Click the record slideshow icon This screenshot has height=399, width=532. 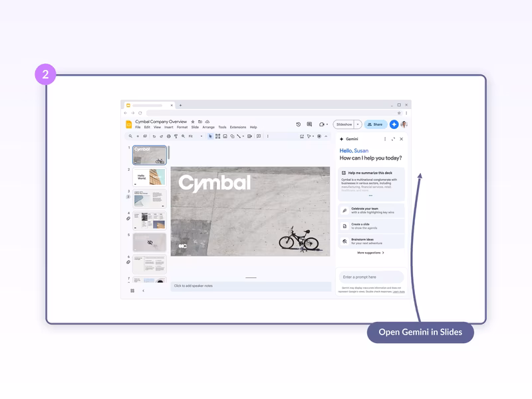click(x=319, y=136)
